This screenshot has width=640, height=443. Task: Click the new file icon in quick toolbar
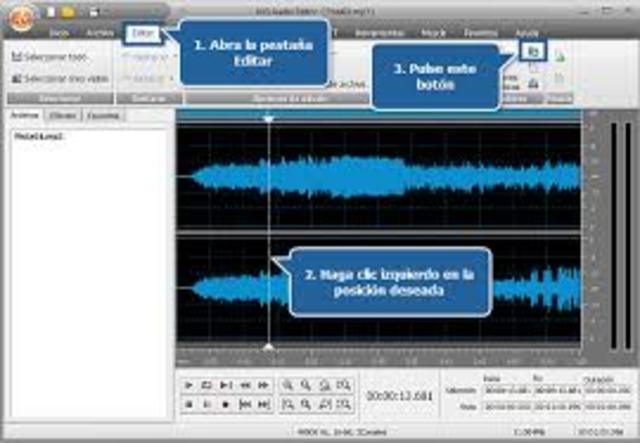[x=51, y=12]
